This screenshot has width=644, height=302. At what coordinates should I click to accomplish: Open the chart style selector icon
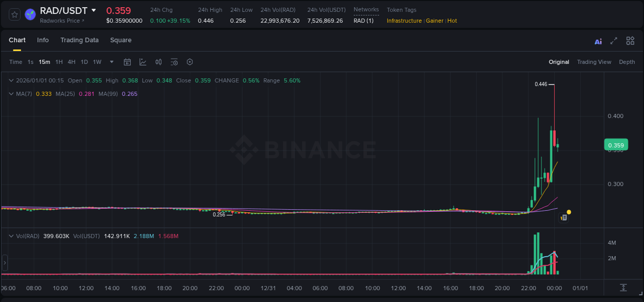[x=143, y=62]
